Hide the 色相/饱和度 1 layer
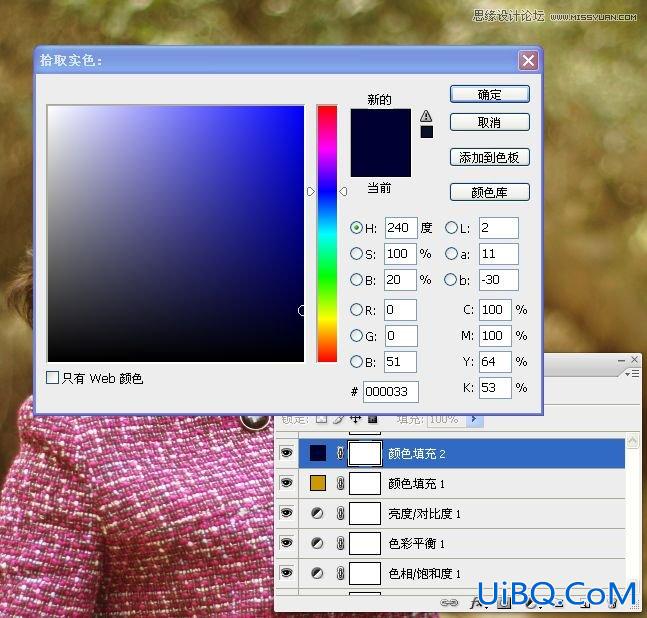Image resolution: width=647 pixels, height=618 pixels. (x=286, y=573)
